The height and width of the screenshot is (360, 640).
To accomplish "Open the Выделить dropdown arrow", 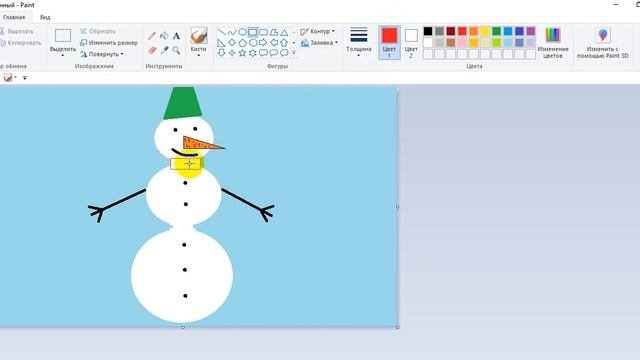I will pos(63,55).
